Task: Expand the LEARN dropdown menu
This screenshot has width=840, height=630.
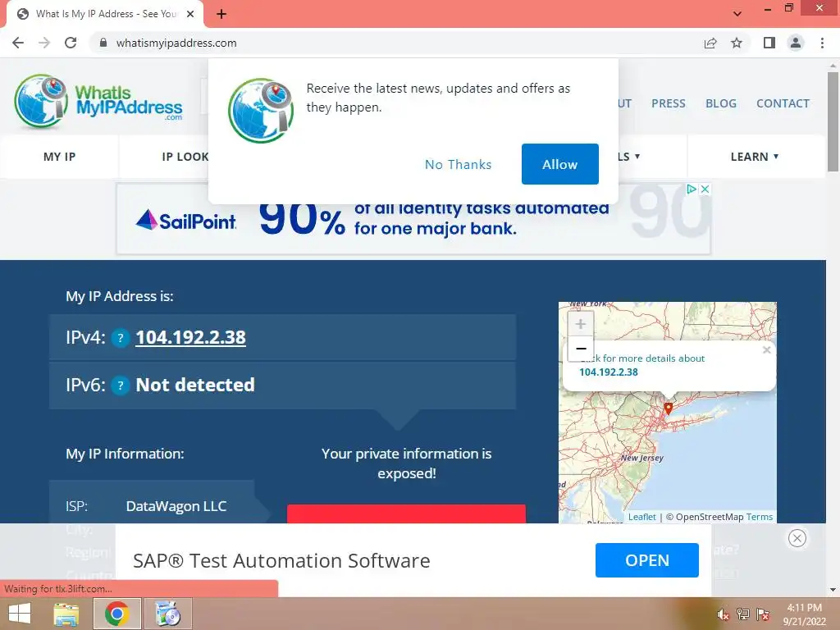Action: (755, 157)
